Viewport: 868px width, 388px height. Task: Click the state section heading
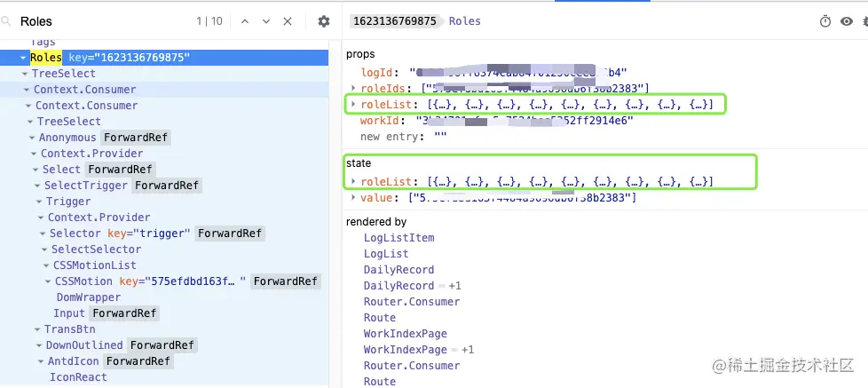tap(359, 163)
